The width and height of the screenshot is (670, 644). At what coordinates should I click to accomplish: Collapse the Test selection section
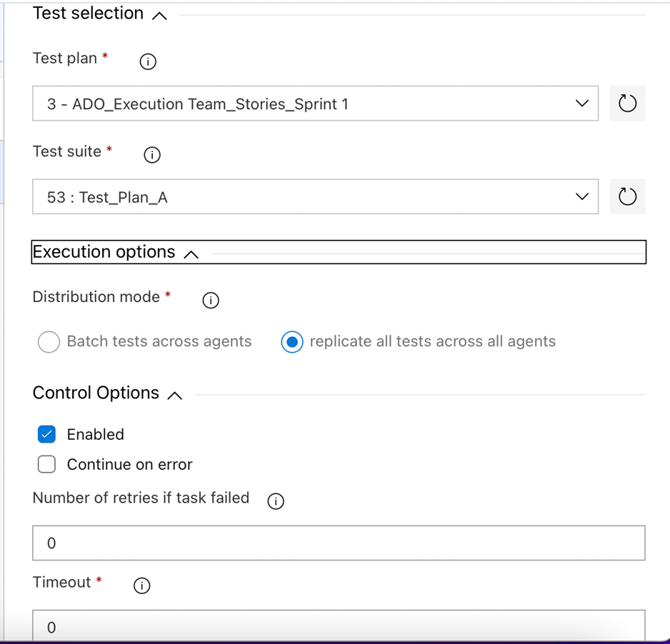[x=159, y=15]
